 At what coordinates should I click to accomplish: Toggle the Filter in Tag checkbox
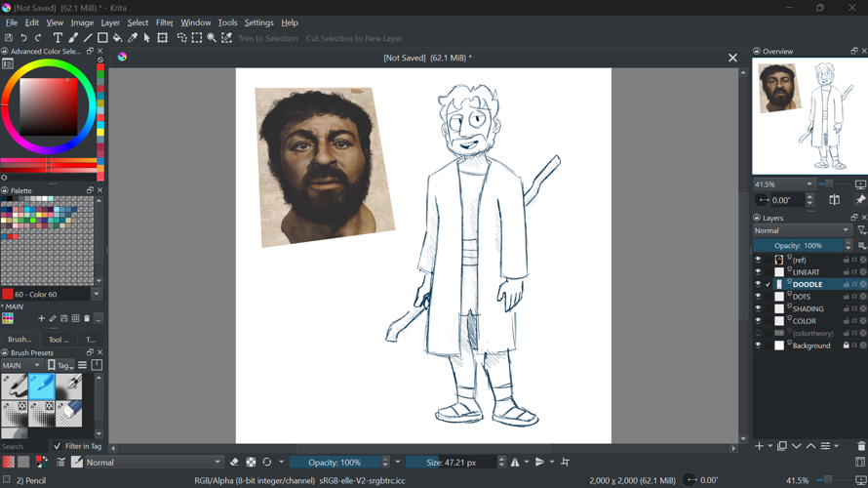point(58,446)
